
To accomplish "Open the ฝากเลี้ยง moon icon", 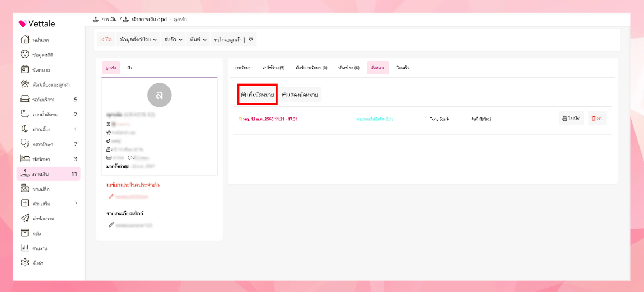I will pos(25,129).
